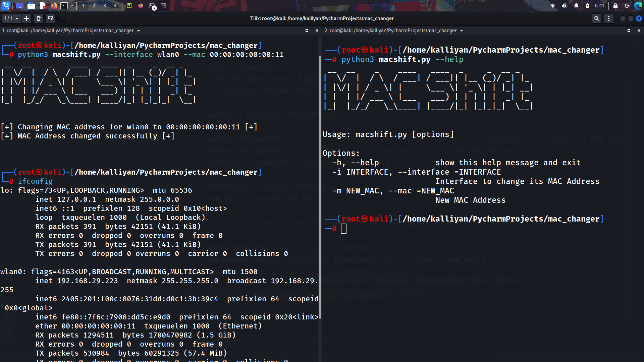Open the Kali applications menu
Viewport: 644px width, 362px height.
click(x=5, y=6)
